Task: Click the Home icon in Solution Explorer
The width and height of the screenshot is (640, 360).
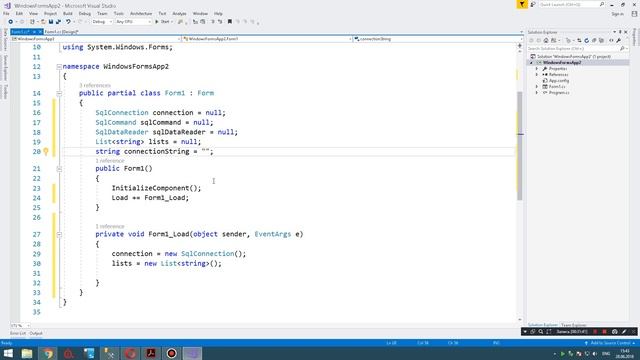Action: pyautogui.click(x=546, y=40)
